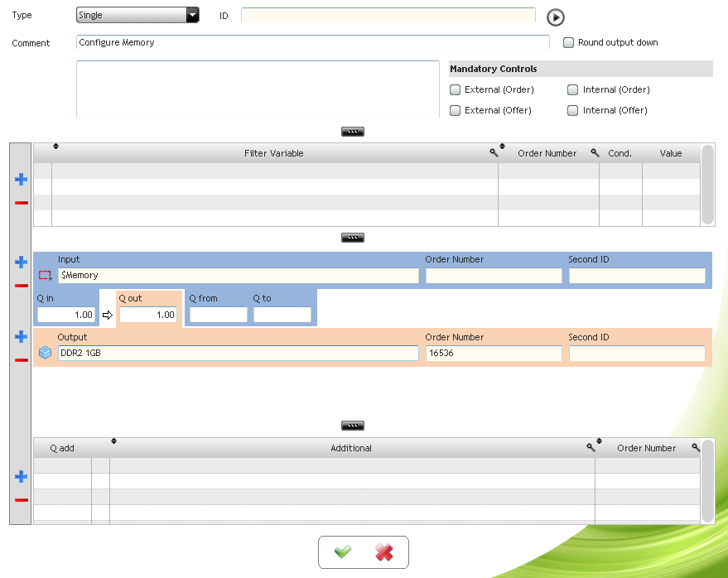This screenshot has width=728, height=578.
Task: Click the search icon in Filter Variable header
Action: [494, 152]
